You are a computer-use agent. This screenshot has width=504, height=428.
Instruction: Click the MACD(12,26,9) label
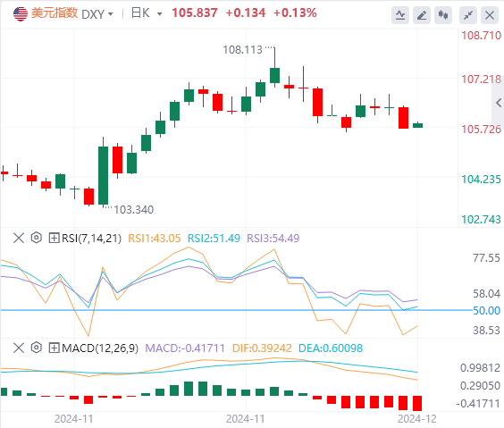(x=100, y=348)
